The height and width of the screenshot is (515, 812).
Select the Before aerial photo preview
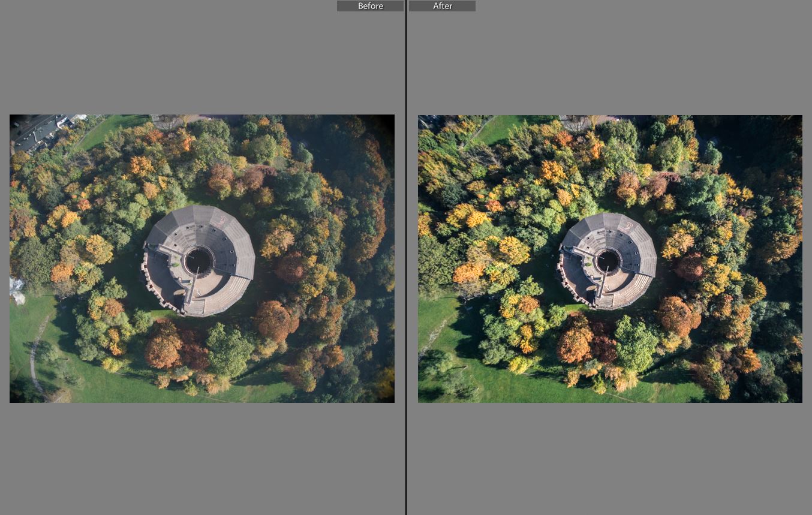tap(202, 258)
